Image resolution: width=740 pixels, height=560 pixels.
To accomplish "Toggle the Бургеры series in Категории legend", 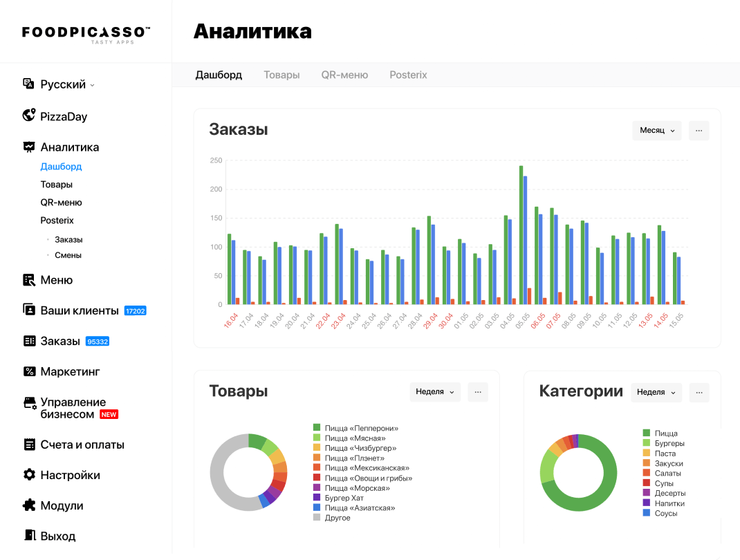I will tap(669, 443).
